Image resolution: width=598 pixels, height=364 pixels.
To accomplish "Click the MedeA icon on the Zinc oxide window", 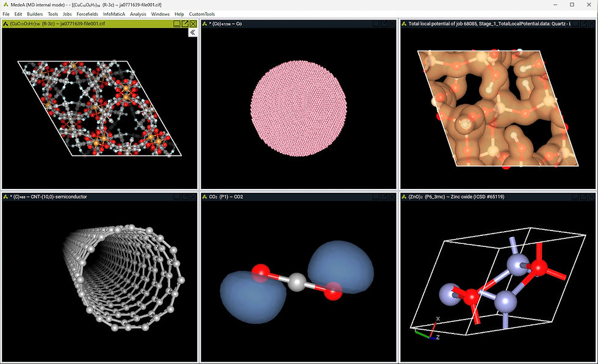I will click(403, 196).
